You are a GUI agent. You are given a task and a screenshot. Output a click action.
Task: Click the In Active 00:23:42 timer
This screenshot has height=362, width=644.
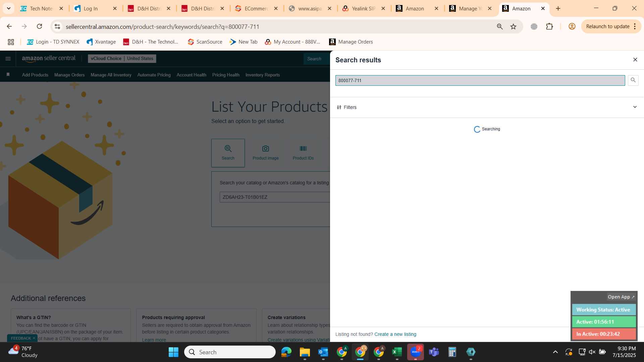pyautogui.click(x=604, y=334)
